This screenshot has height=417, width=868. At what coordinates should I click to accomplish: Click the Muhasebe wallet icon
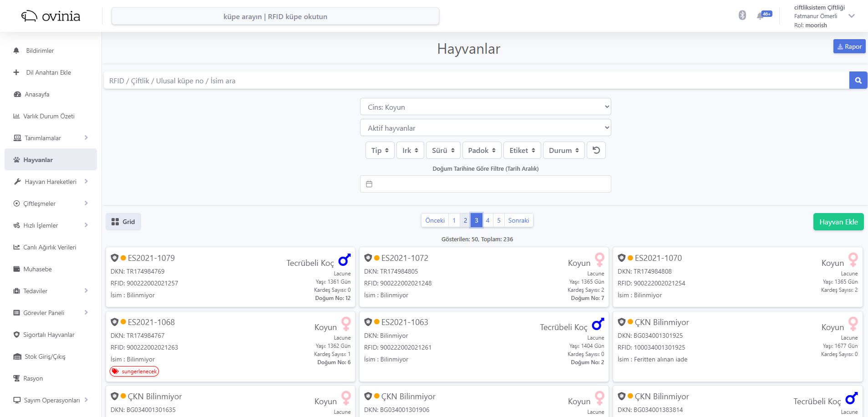click(17, 269)
